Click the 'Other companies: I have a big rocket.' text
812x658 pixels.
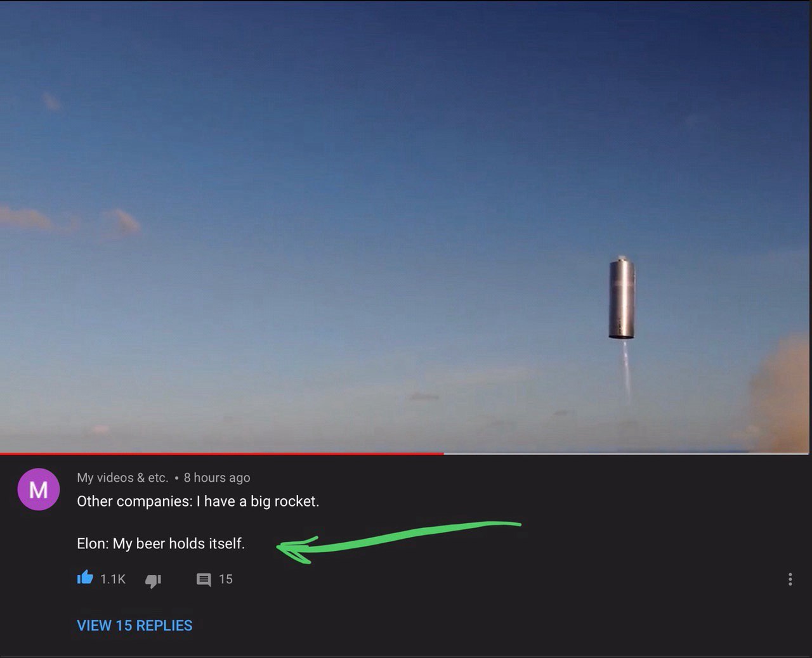coord(198,501)
